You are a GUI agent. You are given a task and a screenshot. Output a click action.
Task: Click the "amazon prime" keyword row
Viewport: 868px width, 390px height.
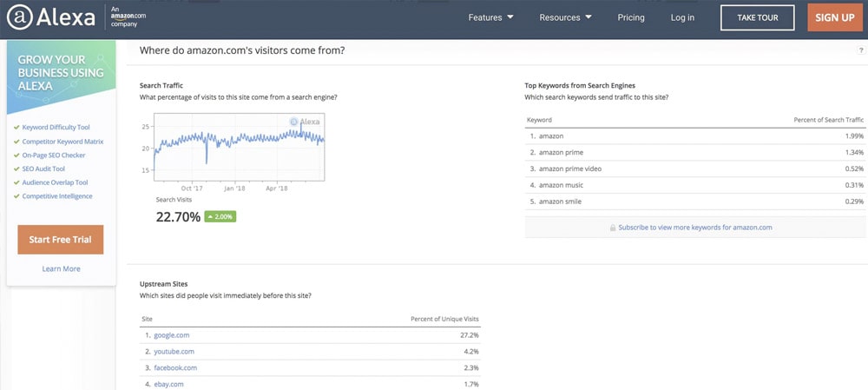pos(694,152)
